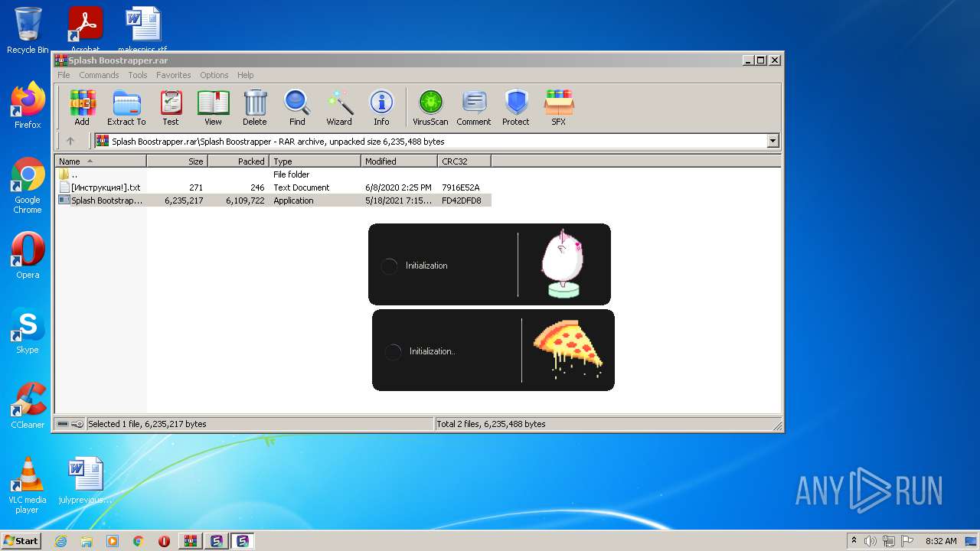Image resolution: width=980 pixels, height=551 pixels.
Task: Click the media player taskbar icon
Action: click(113, 541)
